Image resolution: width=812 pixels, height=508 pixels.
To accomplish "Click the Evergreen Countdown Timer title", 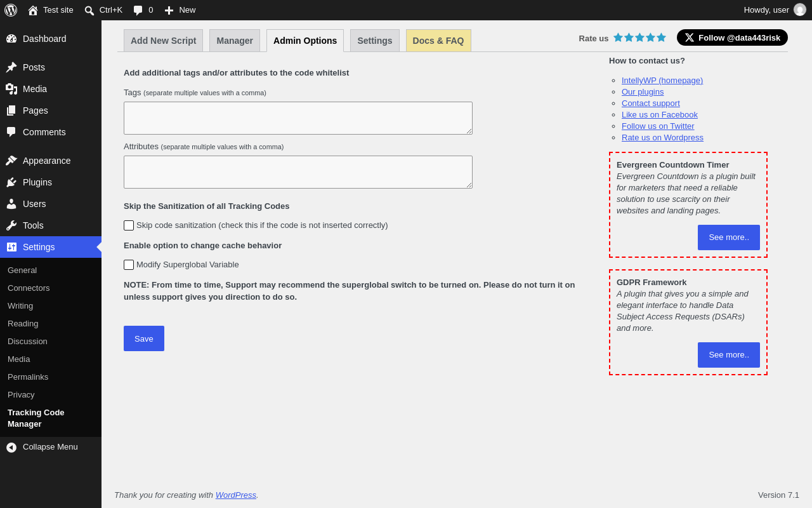I will pos(673,165).
